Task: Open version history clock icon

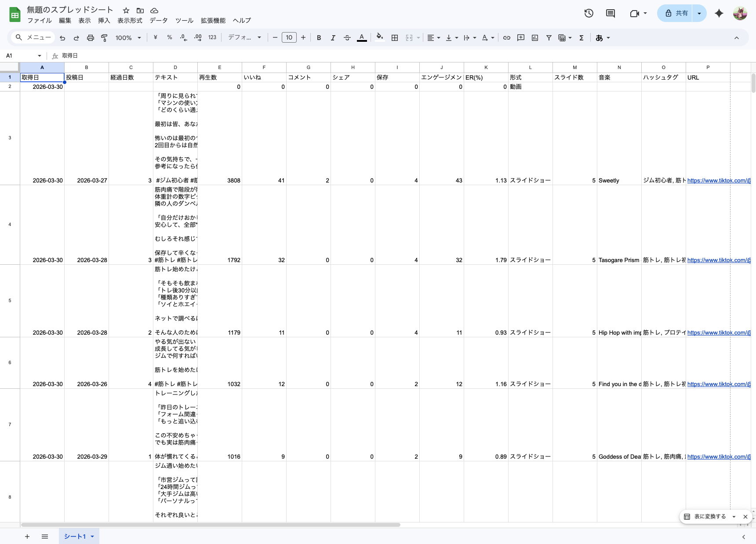Action: tap(589, 13)
